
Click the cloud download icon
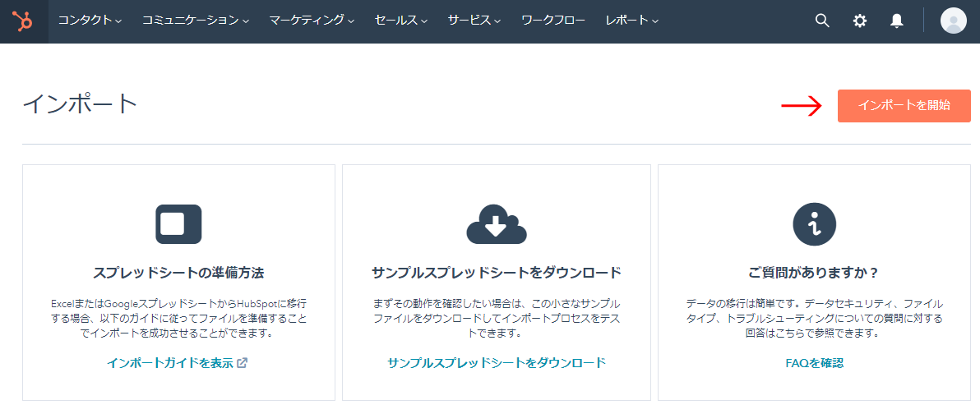tap(497, 223)
